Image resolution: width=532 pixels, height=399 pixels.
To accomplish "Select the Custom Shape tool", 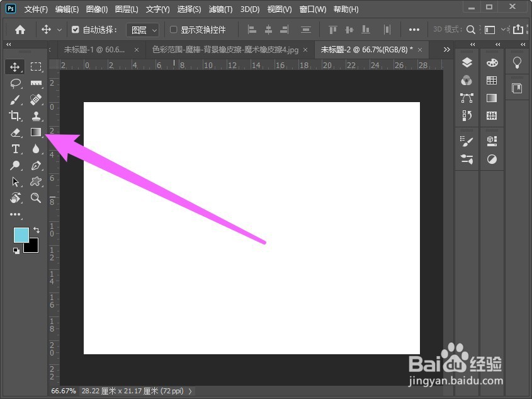I will click(x=36, y=182).
